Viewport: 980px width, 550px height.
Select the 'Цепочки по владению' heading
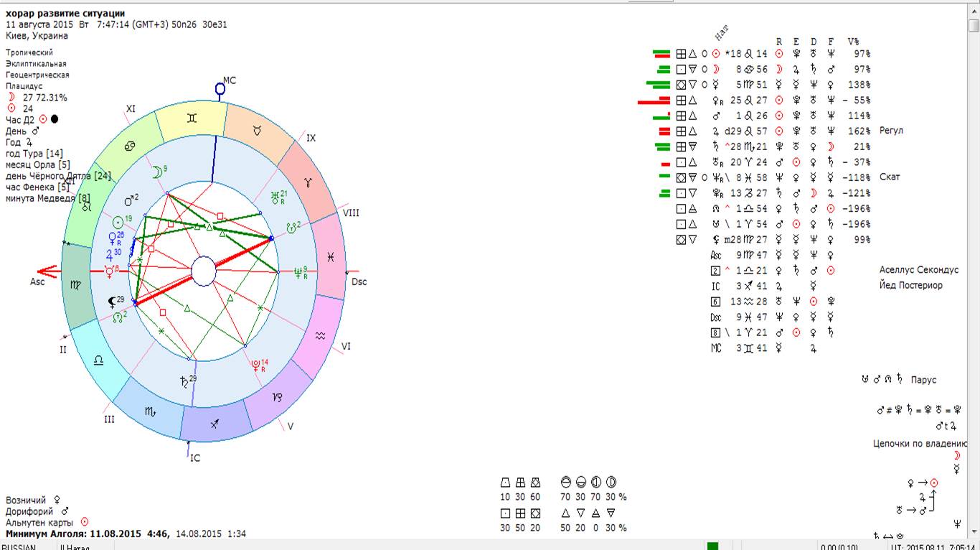920,444
